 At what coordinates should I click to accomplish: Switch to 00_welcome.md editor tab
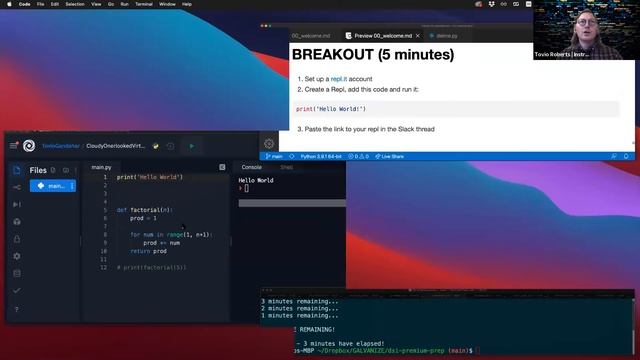pyautogui.click(x=311, y=36)
